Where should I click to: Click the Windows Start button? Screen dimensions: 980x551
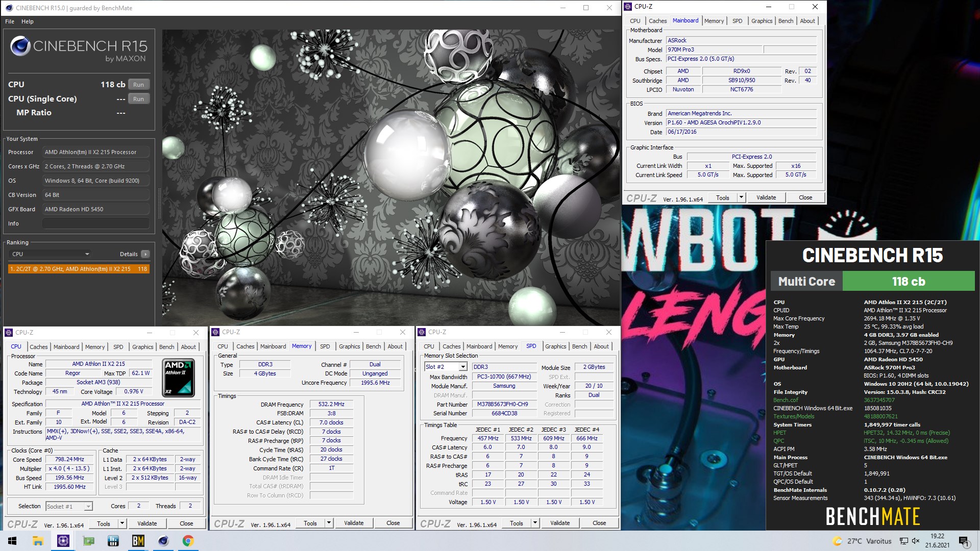click(x=12, y=541)
